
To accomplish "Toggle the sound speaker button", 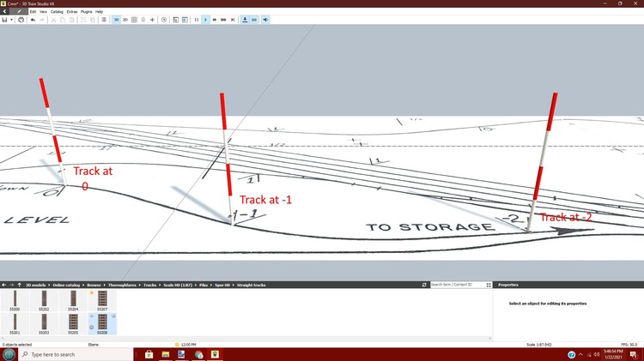I will [x=264, y=19].
